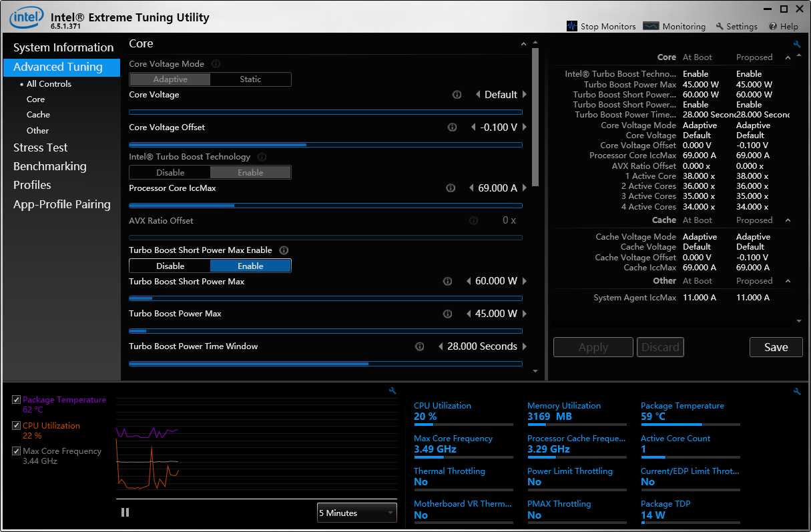
Task: Collapse Cache section in proposed panel
Action: tap(788, 220)
